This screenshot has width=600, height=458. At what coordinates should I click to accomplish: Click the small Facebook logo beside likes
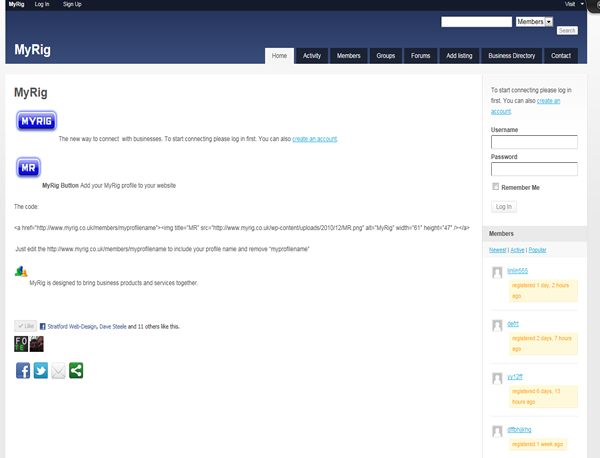pos(42,326)
